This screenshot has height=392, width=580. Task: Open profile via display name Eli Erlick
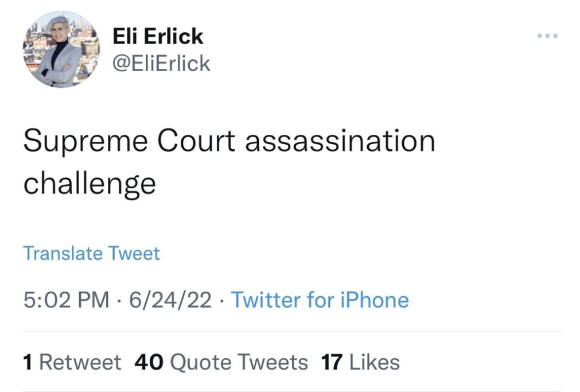click(x=158, y=37)
